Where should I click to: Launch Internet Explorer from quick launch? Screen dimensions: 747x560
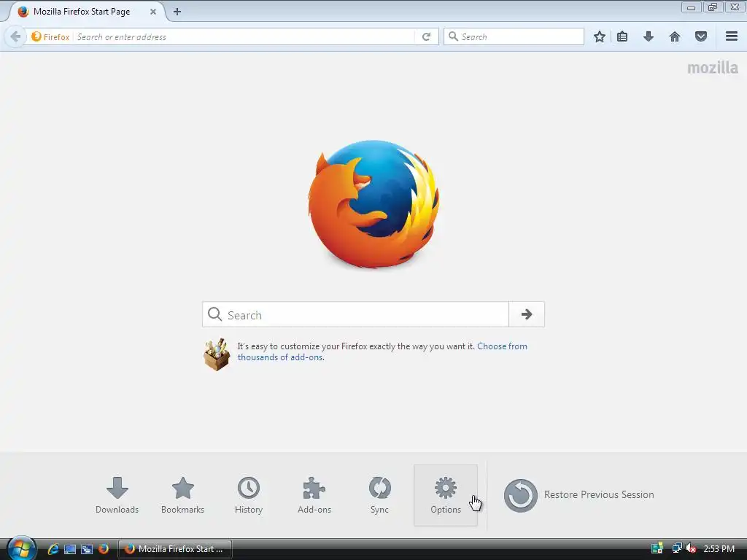(53, 549)
